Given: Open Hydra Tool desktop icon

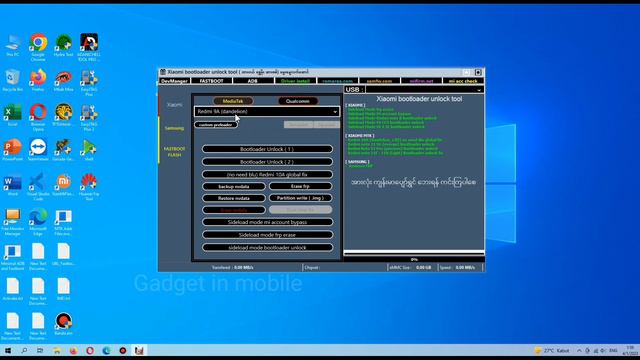Looking at the screenshot, I should [x=63, y=45].
